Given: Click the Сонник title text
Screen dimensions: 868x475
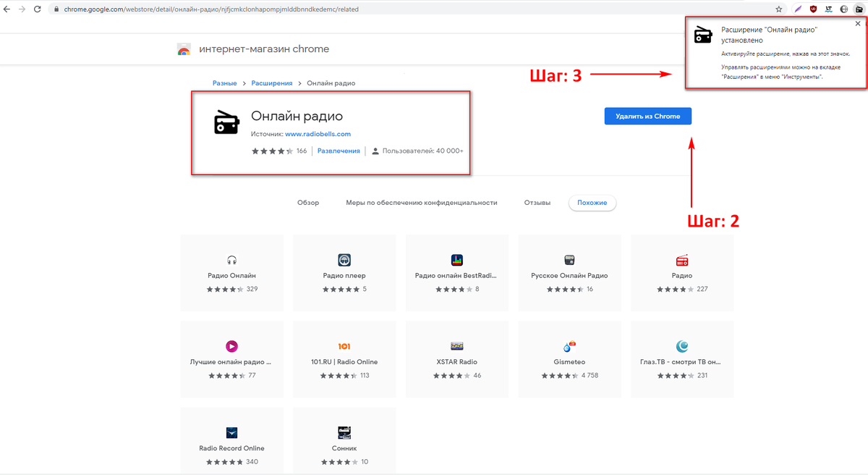Looking at the screenshot, I should point(344,447).
